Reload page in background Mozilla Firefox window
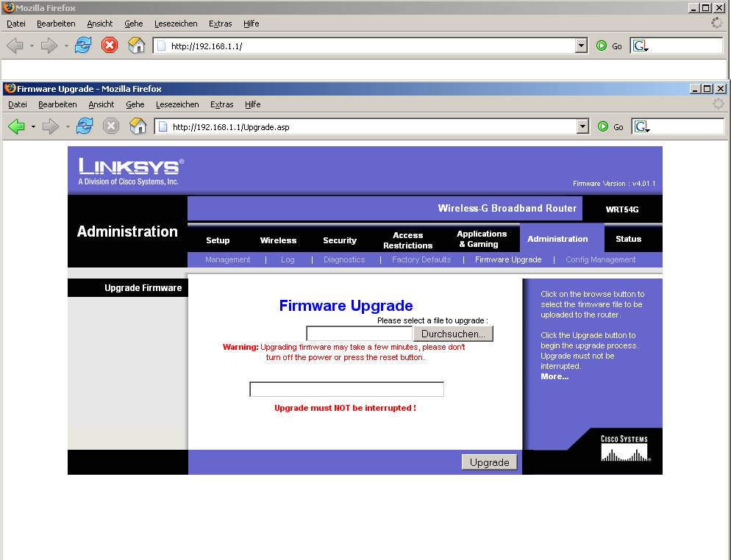Image resolution: width=731 pixels, height=560 pixels. [x=83, y=46]
